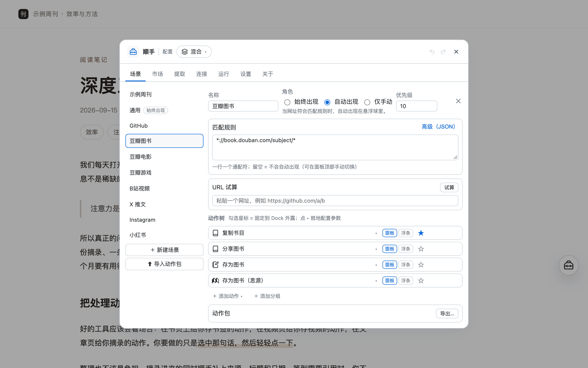Toggle 浮条 for 存为图书（思源）
The width and height of the screenshot is (588, 368).
(406, 280)
